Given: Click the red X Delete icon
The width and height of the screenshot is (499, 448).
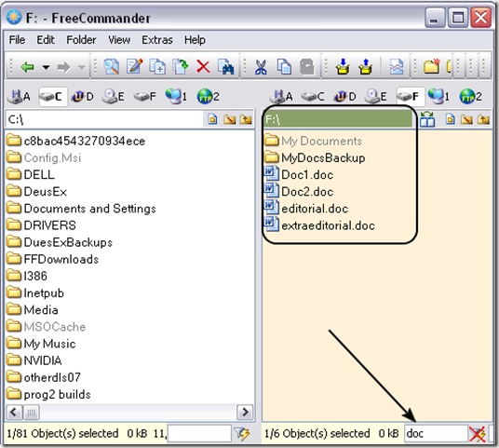Looking at the screenshot, I should [x=203, y=67].
